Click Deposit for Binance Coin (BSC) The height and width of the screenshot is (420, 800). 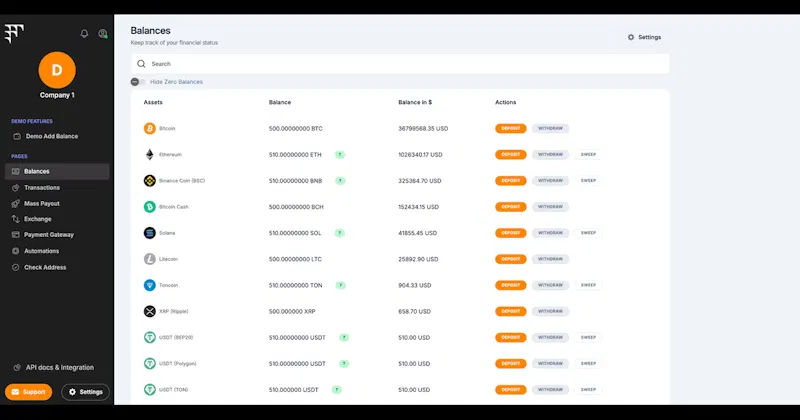511,181
